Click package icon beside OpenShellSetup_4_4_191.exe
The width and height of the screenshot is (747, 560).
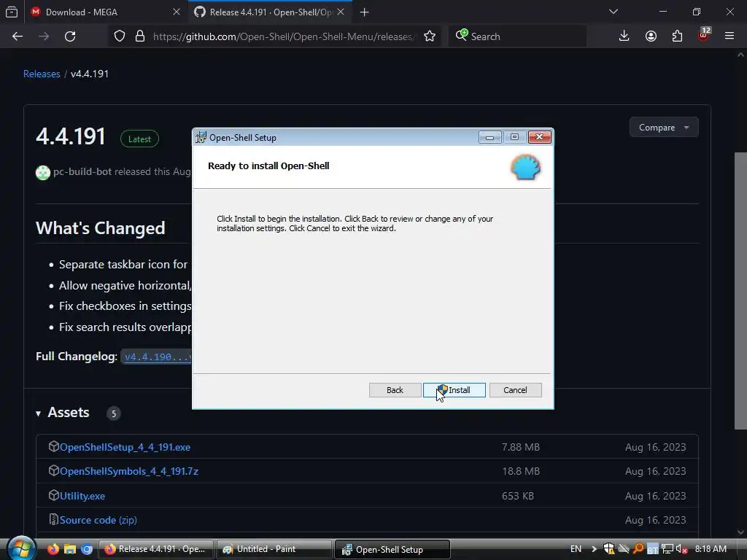pyautogui.click(x=53, y=447)
